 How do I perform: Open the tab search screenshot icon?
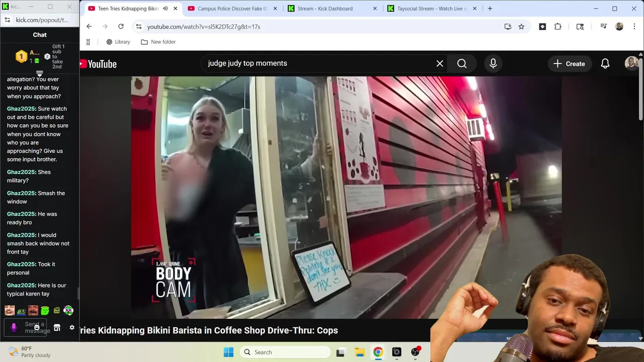click(x=580, y=27)
